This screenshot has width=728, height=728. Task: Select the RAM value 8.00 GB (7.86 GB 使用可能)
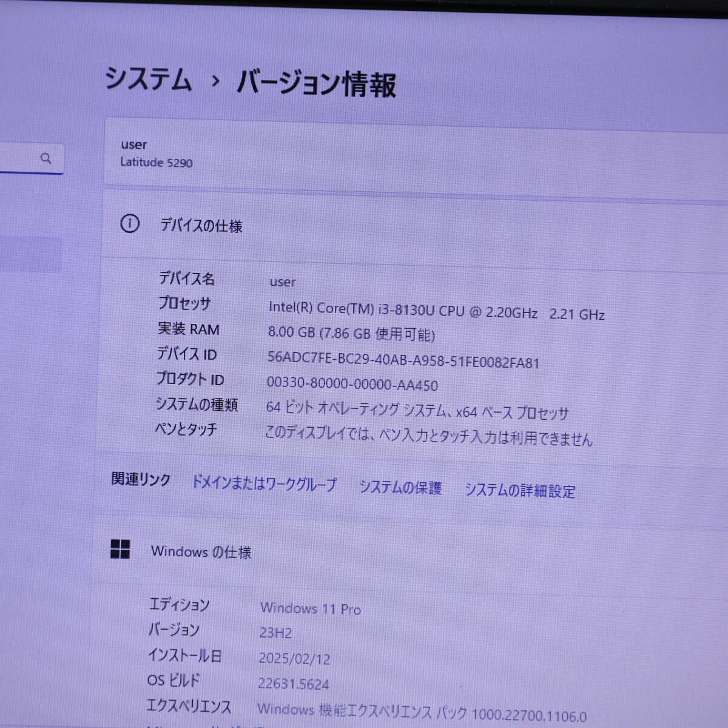tap(351, 334)
